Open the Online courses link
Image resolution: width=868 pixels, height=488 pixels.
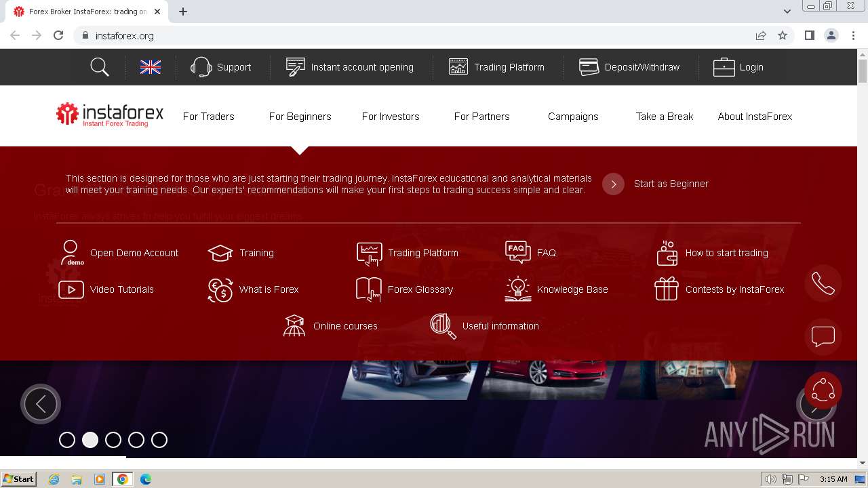(x=345, y=326)
